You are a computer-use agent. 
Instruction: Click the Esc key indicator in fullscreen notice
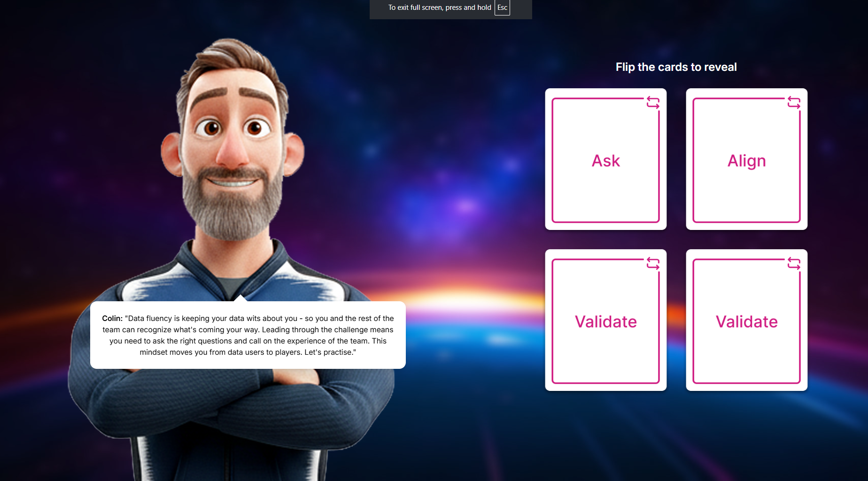pyautogui.click(x=502, y=8)
